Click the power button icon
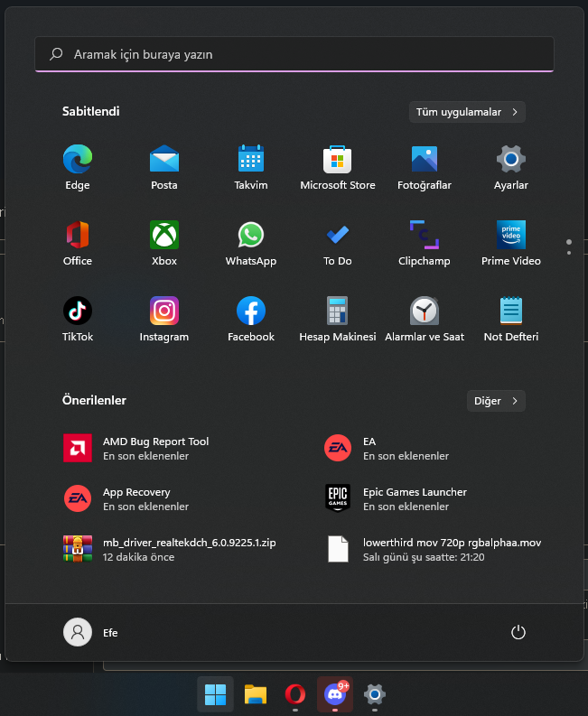Screen dimensions: 588x716 518,632
